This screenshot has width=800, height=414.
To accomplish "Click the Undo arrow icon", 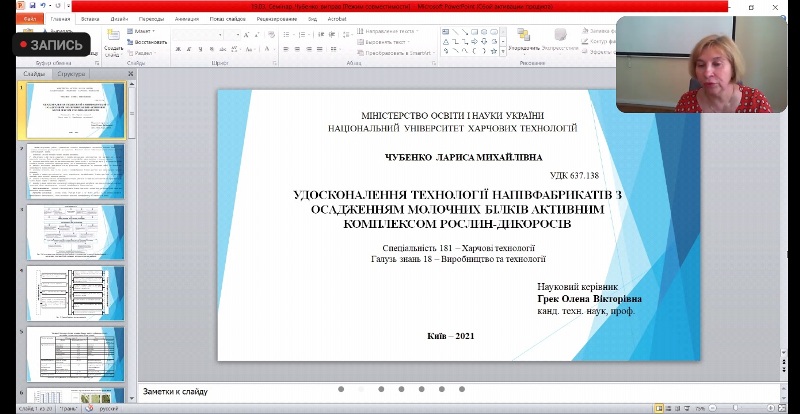I will (x=42, y=6).
